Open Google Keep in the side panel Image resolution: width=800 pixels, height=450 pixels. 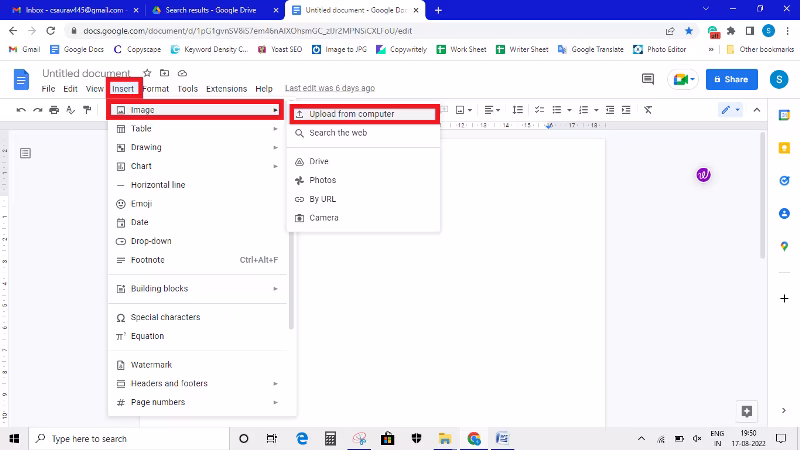coord(784,148)
